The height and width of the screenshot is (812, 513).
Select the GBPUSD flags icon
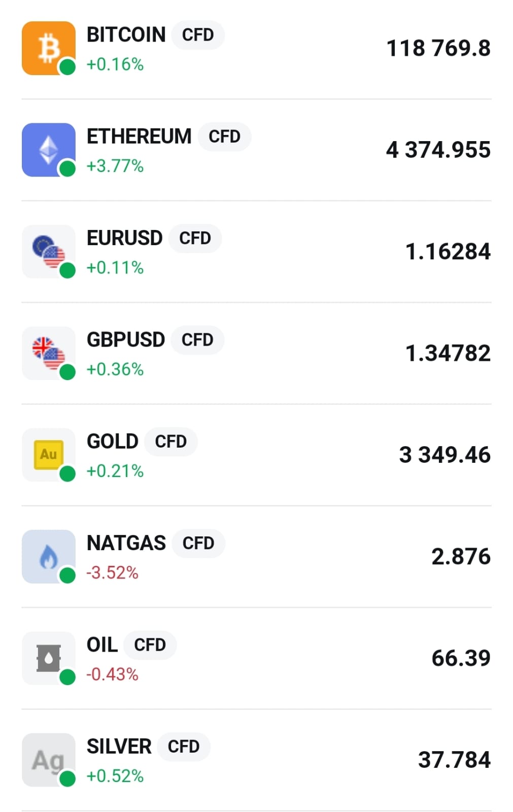[x=48, y=353]
